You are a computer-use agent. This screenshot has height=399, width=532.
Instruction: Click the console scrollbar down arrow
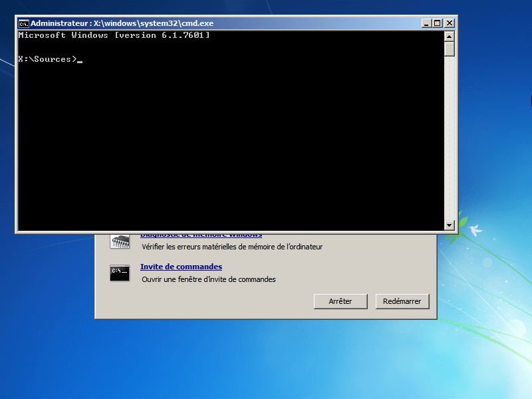(x=450, y=225)
